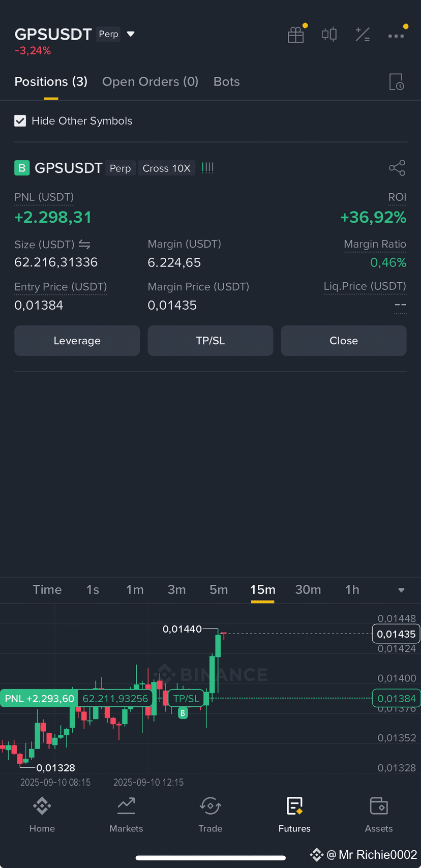Tap the PNL (USDT) label
421x868 pixels.
[x=44, y=197]
